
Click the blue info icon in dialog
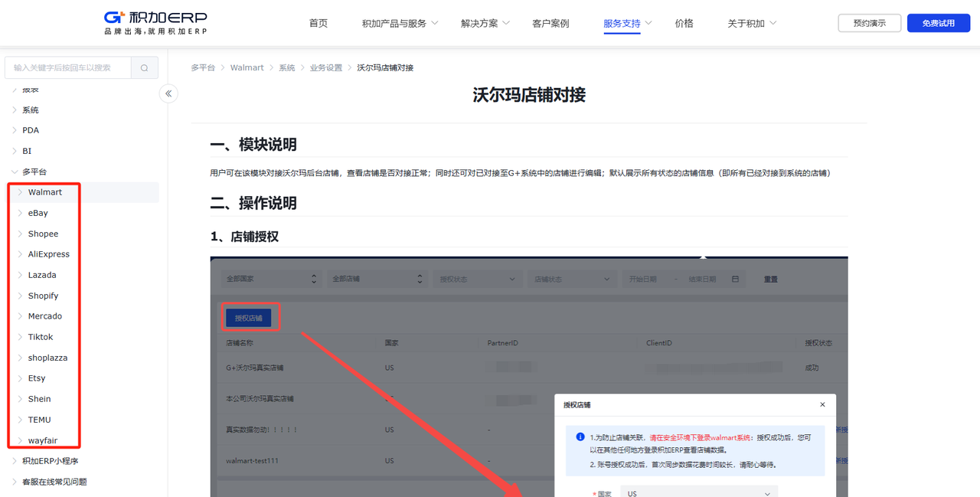coord(580,437)
